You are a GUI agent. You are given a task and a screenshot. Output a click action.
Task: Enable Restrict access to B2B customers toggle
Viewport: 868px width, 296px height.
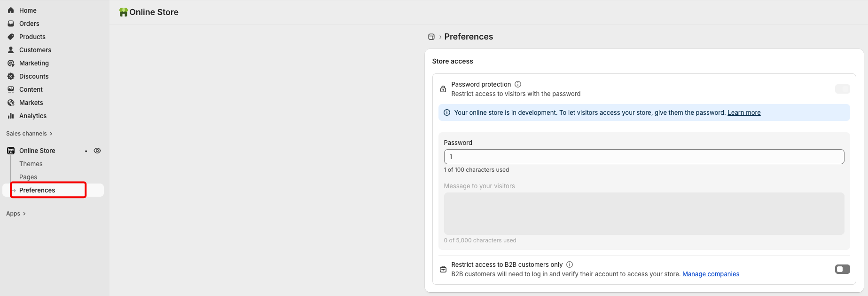click(x=842, y=269)
